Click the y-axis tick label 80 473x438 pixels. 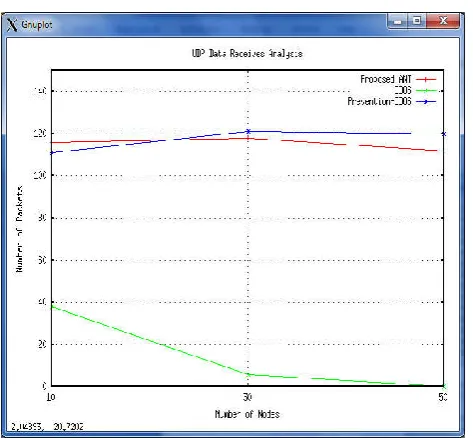(x=42, y=218)
